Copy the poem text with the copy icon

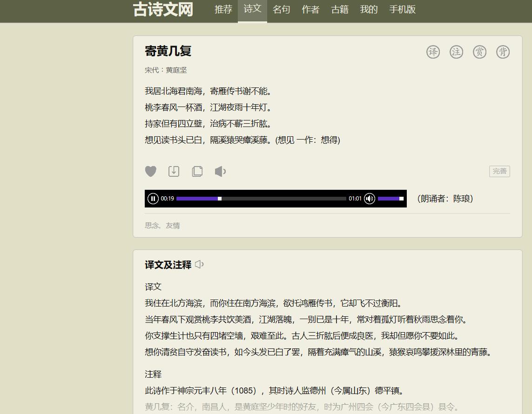point(197,171)
